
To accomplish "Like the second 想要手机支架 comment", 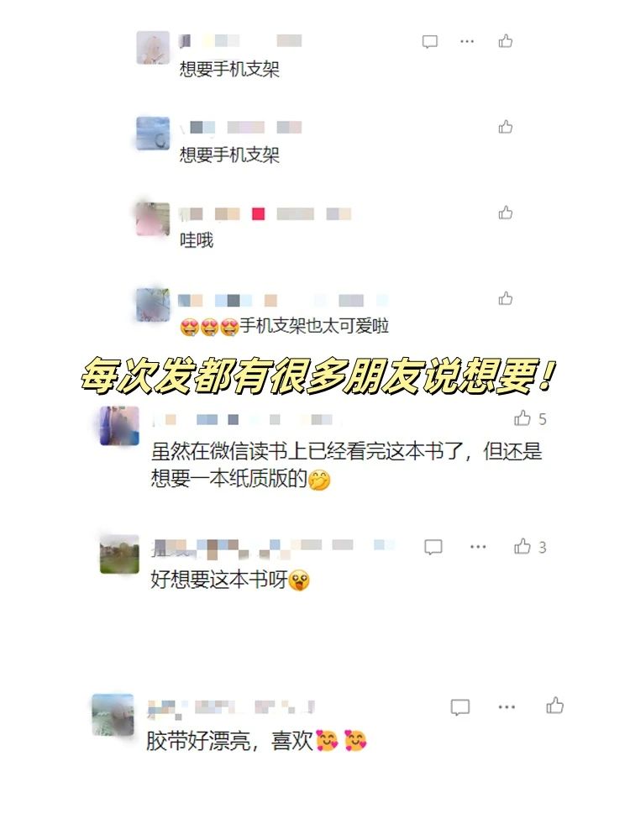I will [505, 127].
